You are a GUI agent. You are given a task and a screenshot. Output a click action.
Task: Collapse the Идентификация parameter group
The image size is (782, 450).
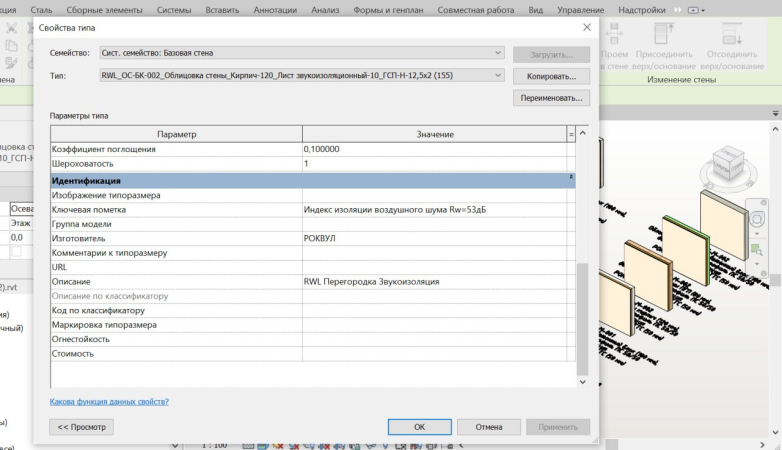point(571,178)
